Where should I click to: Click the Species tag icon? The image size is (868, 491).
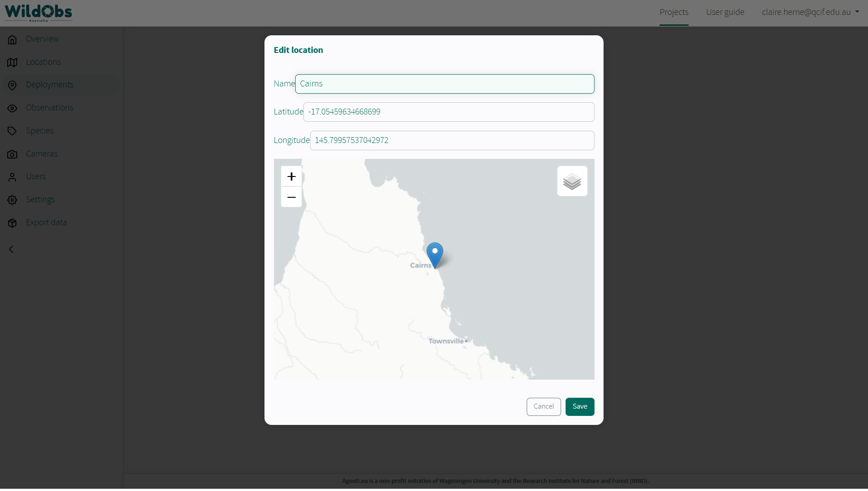point(12,131)
